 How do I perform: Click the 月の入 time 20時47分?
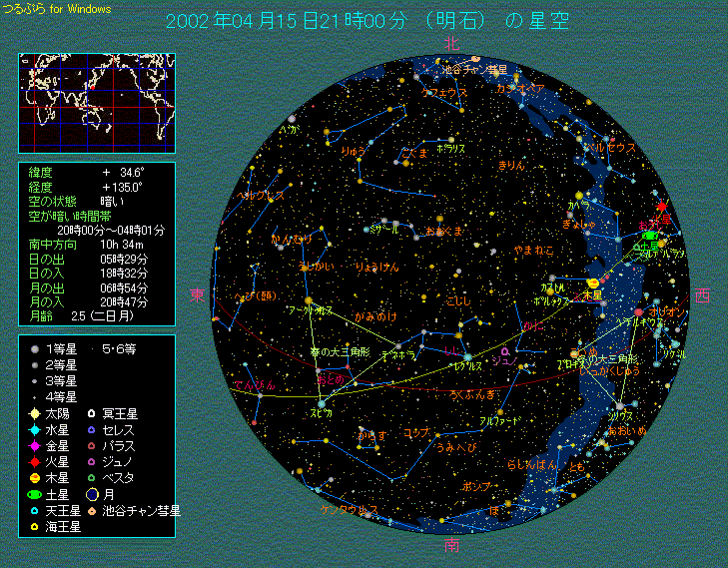tap(124, 302)
